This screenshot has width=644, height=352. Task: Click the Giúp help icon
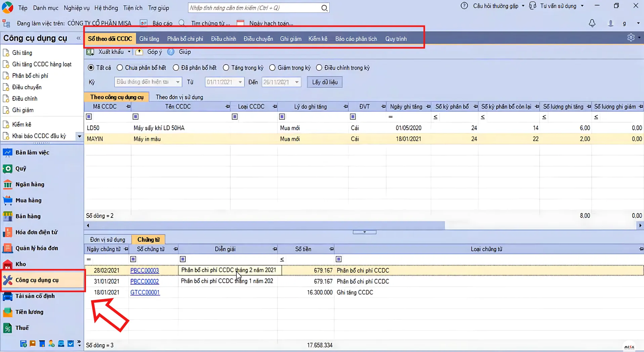[171, 52]
